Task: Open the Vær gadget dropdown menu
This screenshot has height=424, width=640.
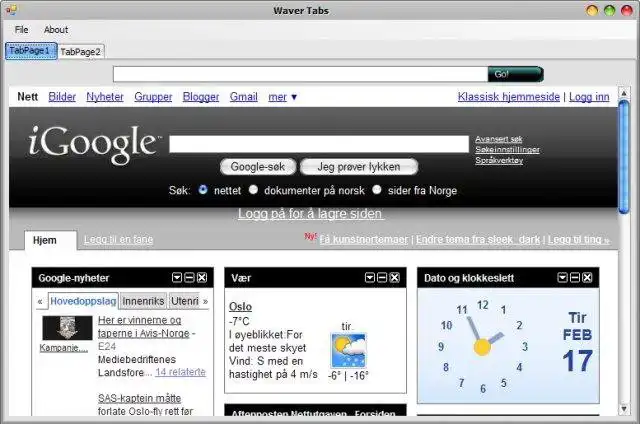Action: (x=369, y=278)
